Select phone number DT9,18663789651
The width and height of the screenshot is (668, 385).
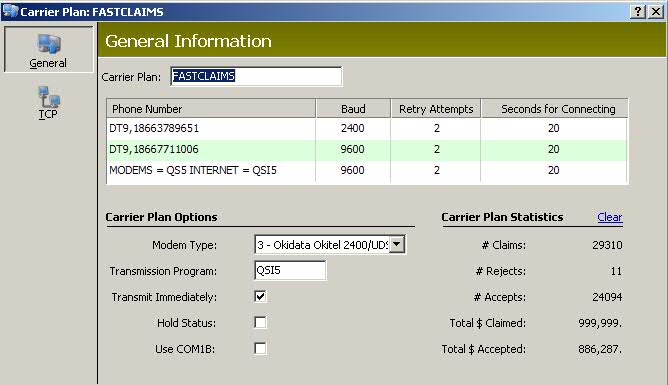(154, 128)
